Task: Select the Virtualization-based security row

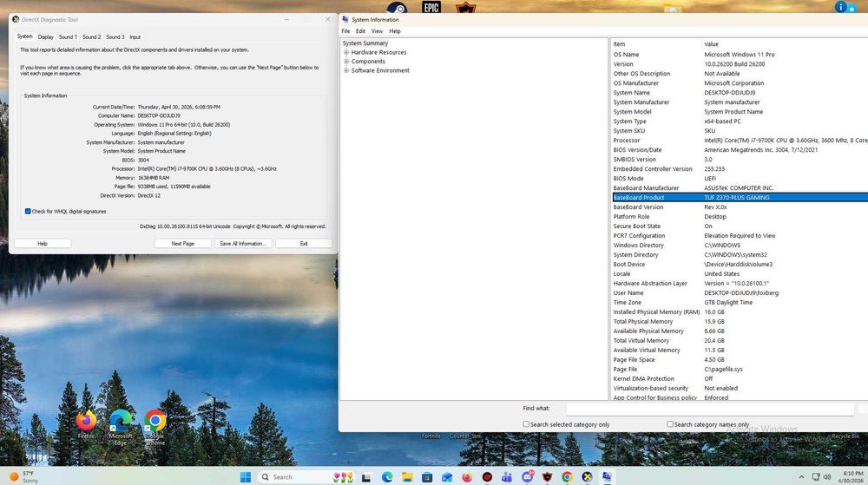Action: (x=740, y=388)
